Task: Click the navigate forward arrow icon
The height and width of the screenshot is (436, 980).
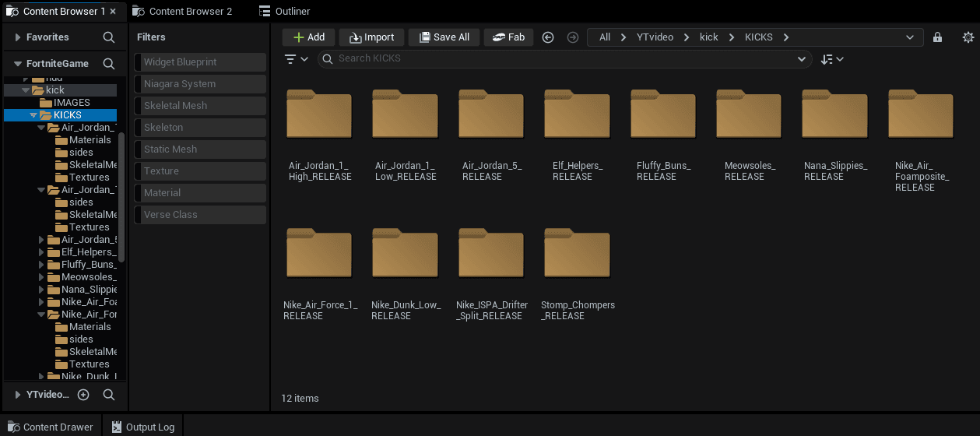Action: pos(573,37)
